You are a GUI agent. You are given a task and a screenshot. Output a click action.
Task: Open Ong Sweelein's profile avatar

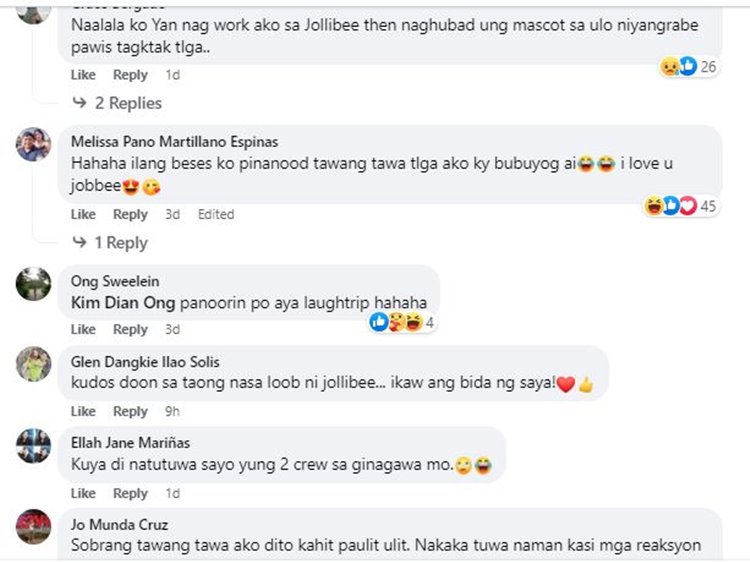tap(33, 284)
